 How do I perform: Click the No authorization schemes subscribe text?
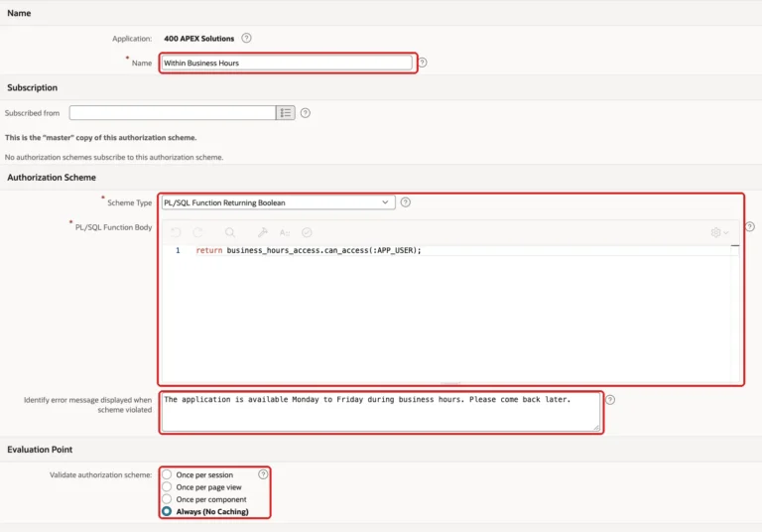[x=114, y=157]
